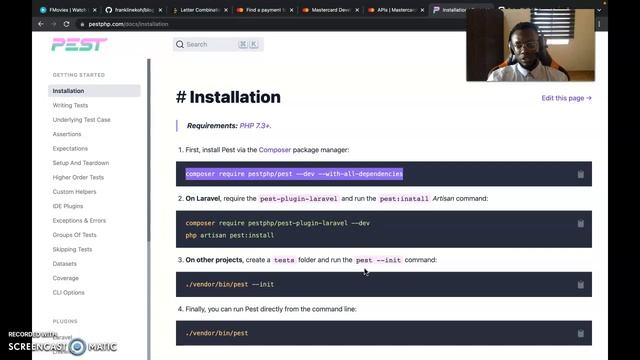Screen dimensions: 640x360
Task: Open Skipping Tests page
Action: pyautogui.click(x=72, y=249)
